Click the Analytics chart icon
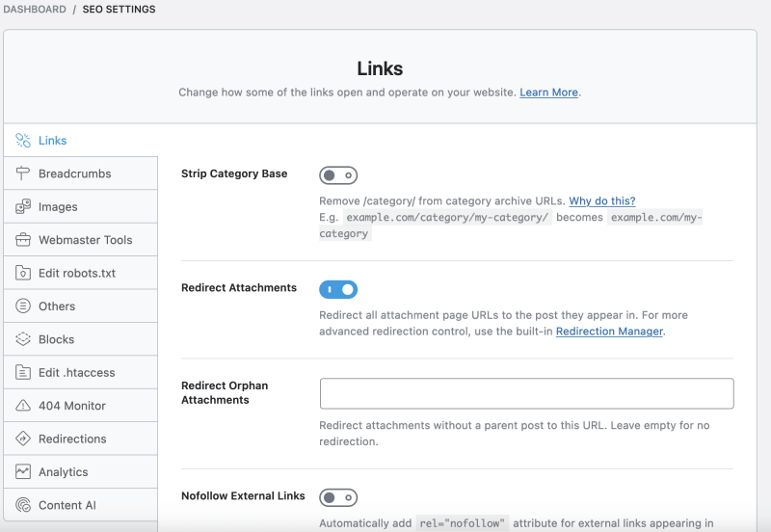Screen dimensions: 771x532 point(22,471)
